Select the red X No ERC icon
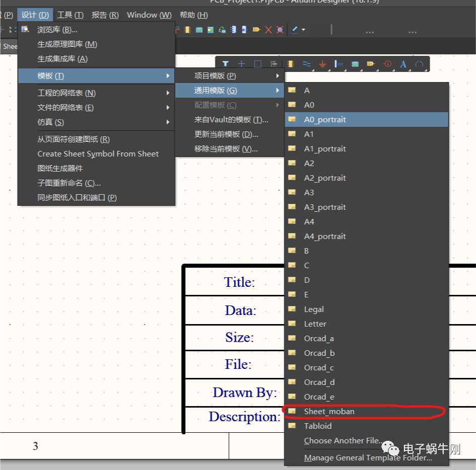This screenshot has height=470, width=476. tap(268, 30)
